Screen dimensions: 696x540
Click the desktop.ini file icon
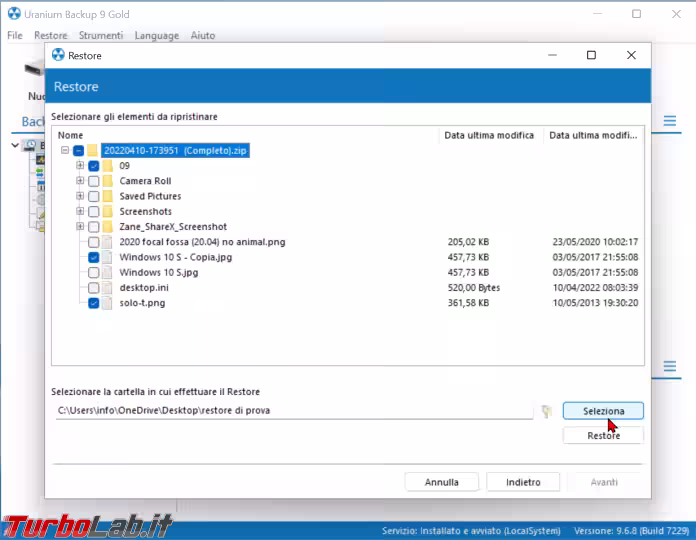coord(107,288)
